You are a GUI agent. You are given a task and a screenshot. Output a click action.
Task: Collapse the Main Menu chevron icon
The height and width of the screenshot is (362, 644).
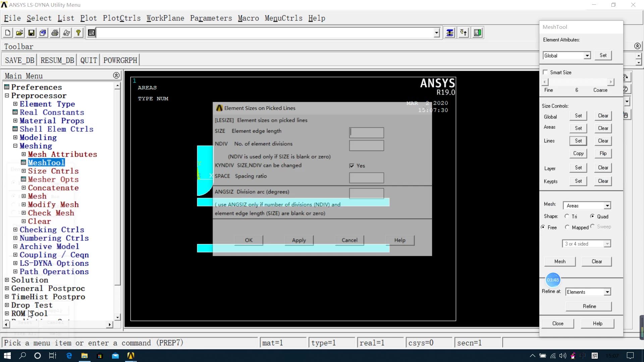pos(116,75)
